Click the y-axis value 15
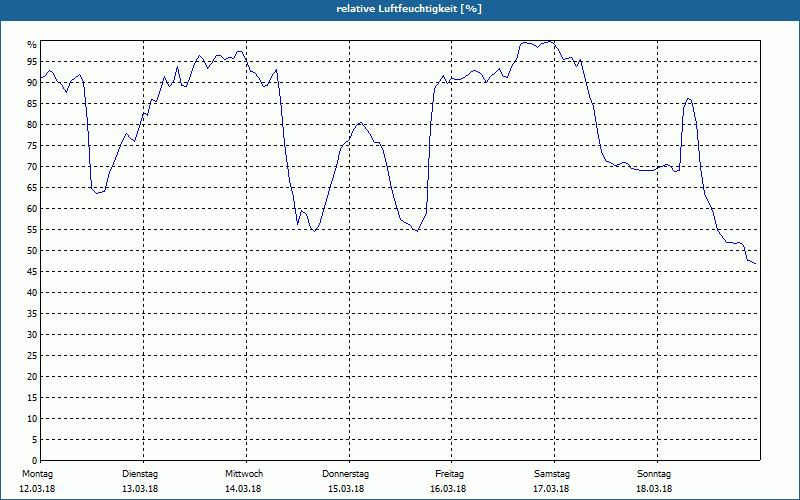Image resolution: width=800 pixels, height=500 pixels. point(32,398)
